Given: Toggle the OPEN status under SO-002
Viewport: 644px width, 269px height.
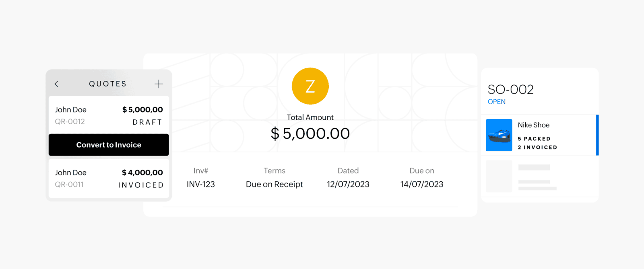Looking at the screenshot, I should [x=496, y=101].
